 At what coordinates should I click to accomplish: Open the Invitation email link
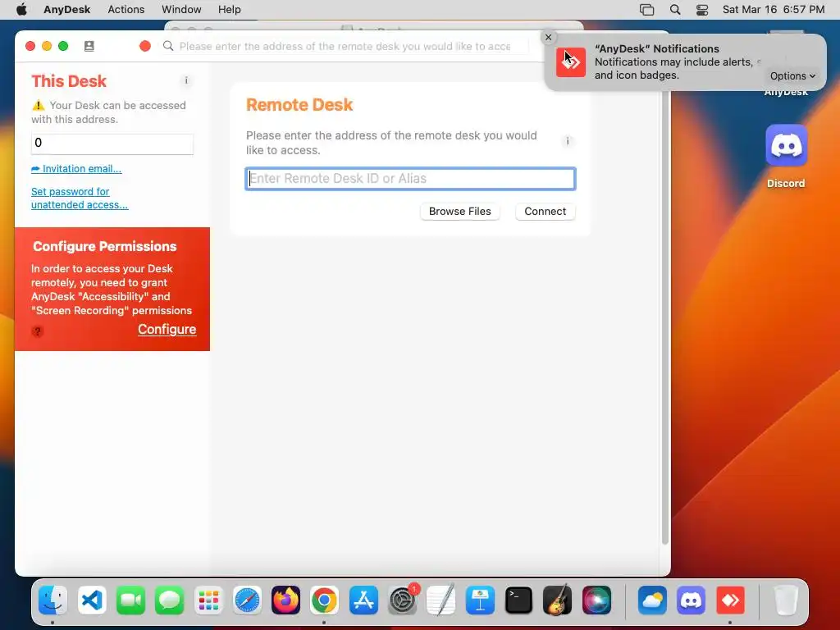point(76,169)
